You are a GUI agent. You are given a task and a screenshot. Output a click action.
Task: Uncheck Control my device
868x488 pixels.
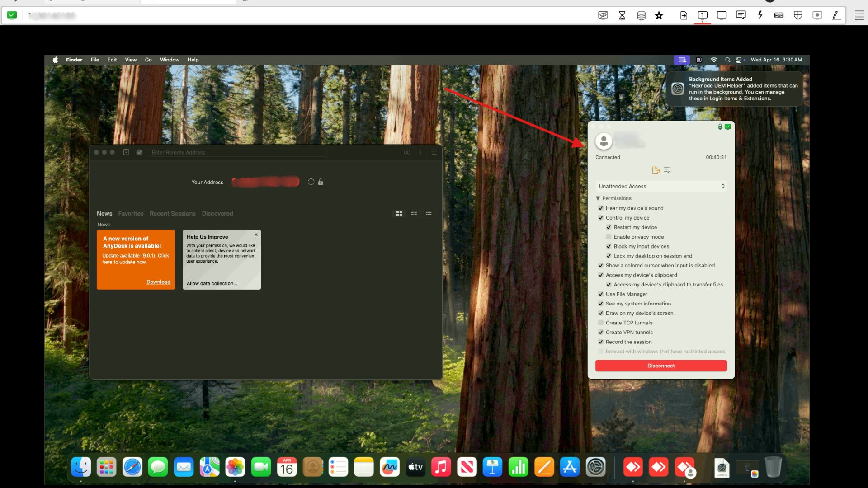click(x=601, y=218)
